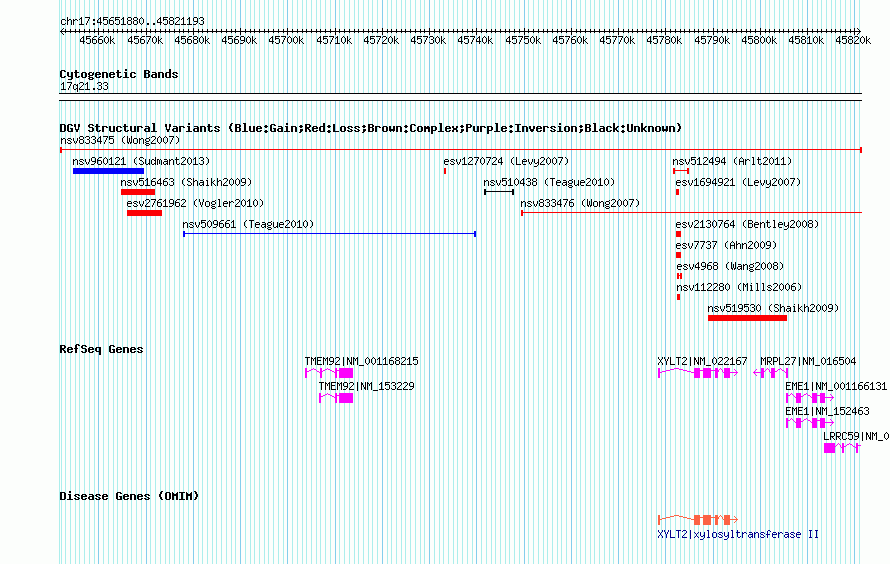Click the 45750k ruler tick label
This screenshot has height=564, width=890.
click(523, 40)
